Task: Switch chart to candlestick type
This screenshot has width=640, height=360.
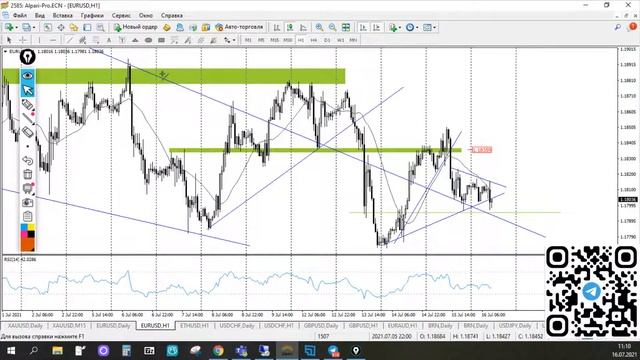Action: click(x=290, y=27)
